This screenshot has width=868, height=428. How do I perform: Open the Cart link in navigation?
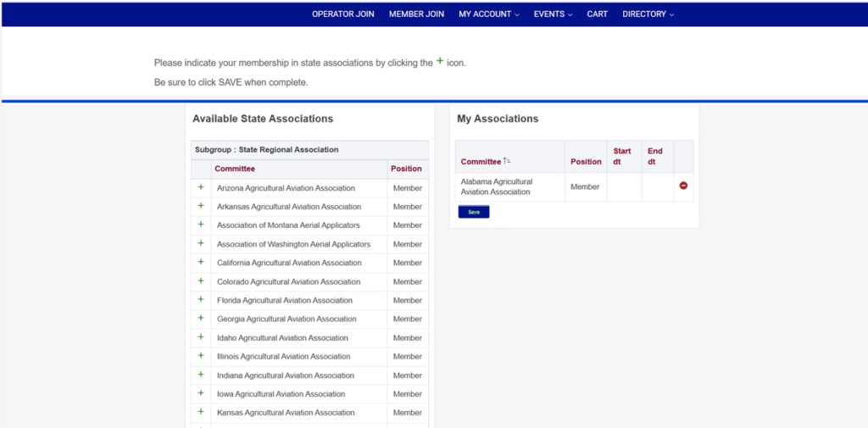tap(598, 14)
